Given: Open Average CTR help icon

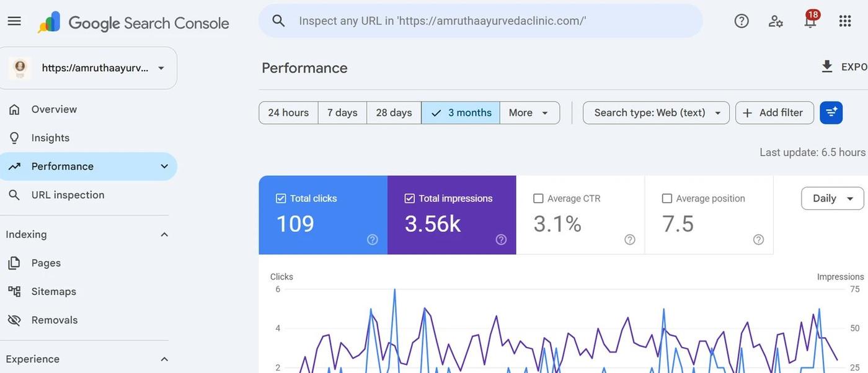Looking at the screenshot, I should pyautogui.click(x=630, y=240).
